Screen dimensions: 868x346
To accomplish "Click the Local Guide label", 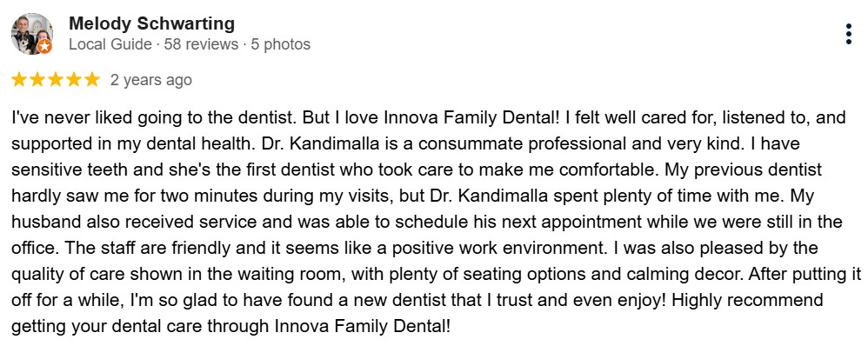I will (x=110, y=44).
